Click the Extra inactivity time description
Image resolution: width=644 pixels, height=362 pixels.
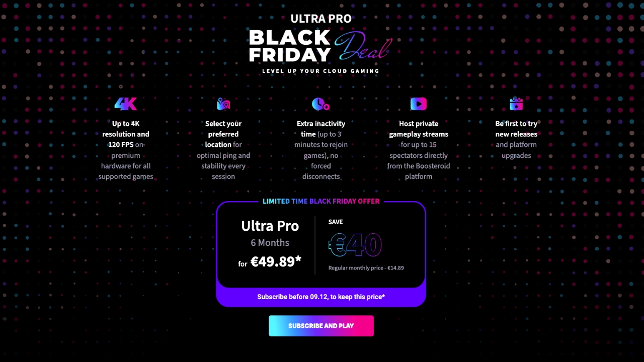point(320,150)
